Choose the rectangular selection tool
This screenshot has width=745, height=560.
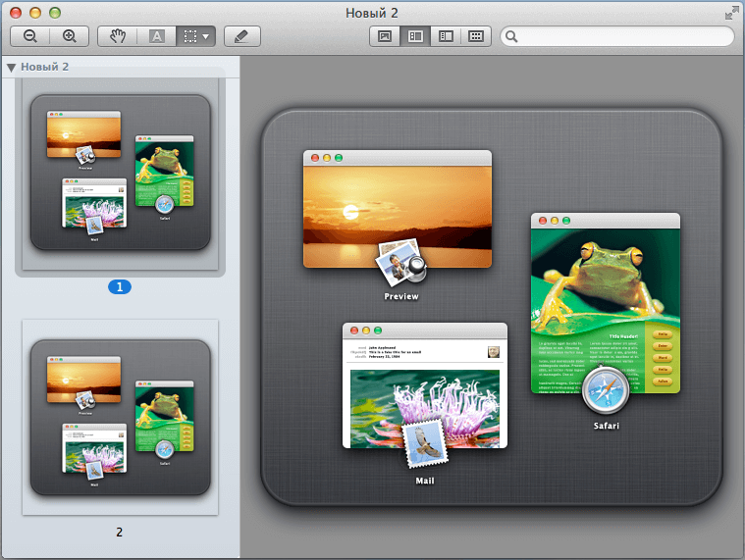coord(190,36)
